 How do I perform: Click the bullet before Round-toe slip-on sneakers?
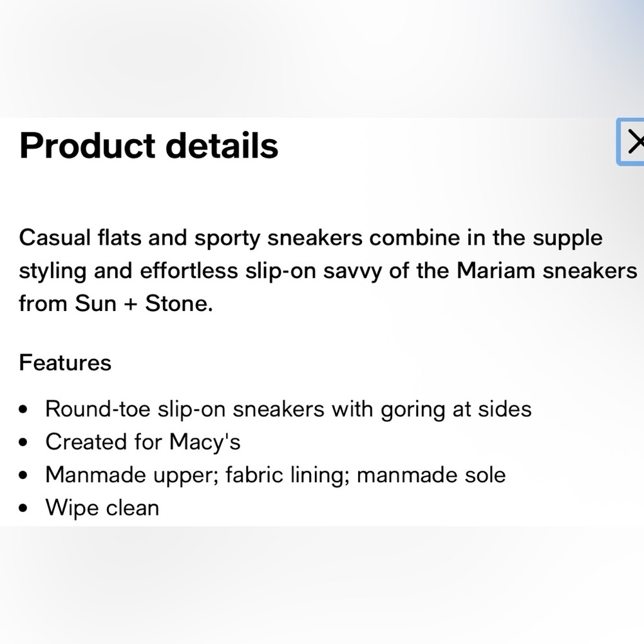23,410
